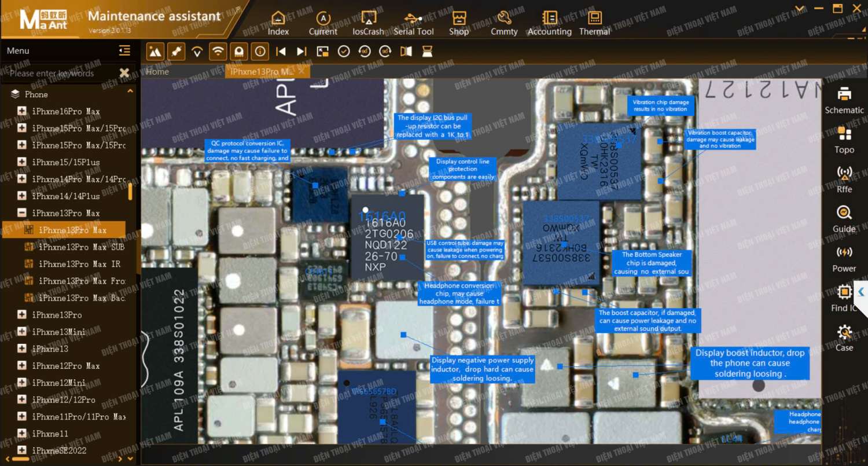Click the device tree horizontal scrollbar

point(21,459)
